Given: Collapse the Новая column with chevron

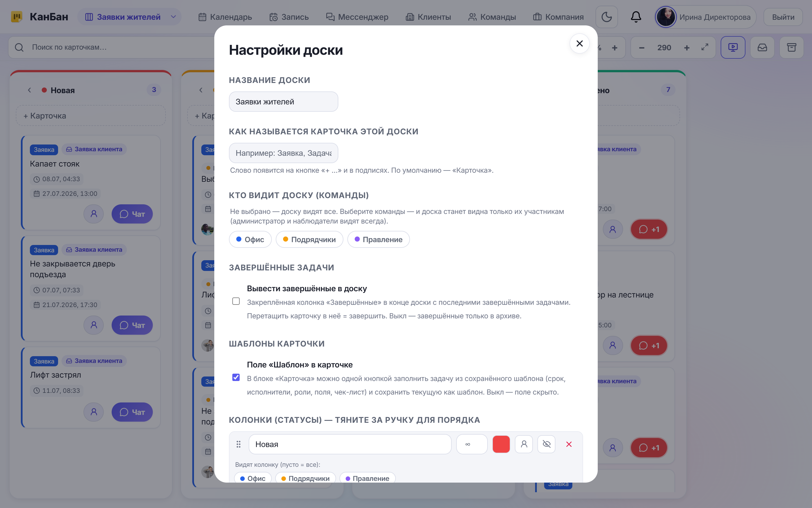Looking at the screenshot, I should (x=30, y=90).
